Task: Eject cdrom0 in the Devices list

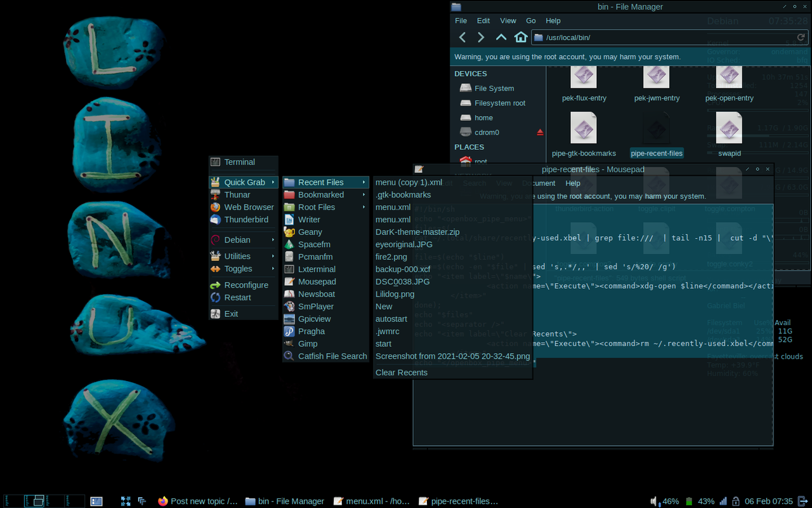Action: tap(540, 132)
